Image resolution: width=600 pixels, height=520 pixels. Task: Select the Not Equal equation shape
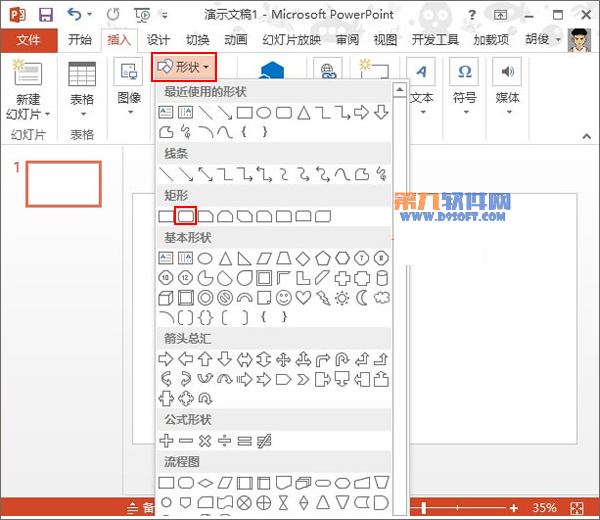click(x=264, y=441)
